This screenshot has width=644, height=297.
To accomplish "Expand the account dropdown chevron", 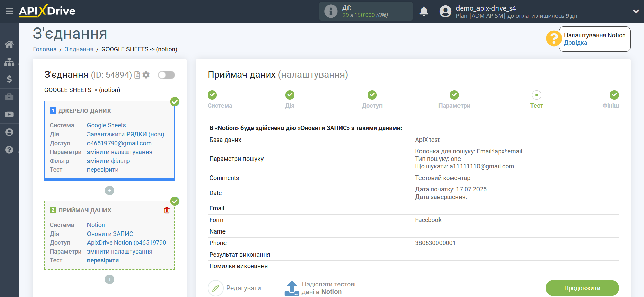I will tap(636, 11).
